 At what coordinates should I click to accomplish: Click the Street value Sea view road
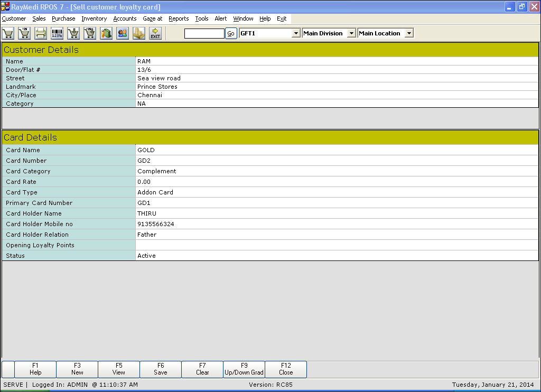click(x=158, y=78)
